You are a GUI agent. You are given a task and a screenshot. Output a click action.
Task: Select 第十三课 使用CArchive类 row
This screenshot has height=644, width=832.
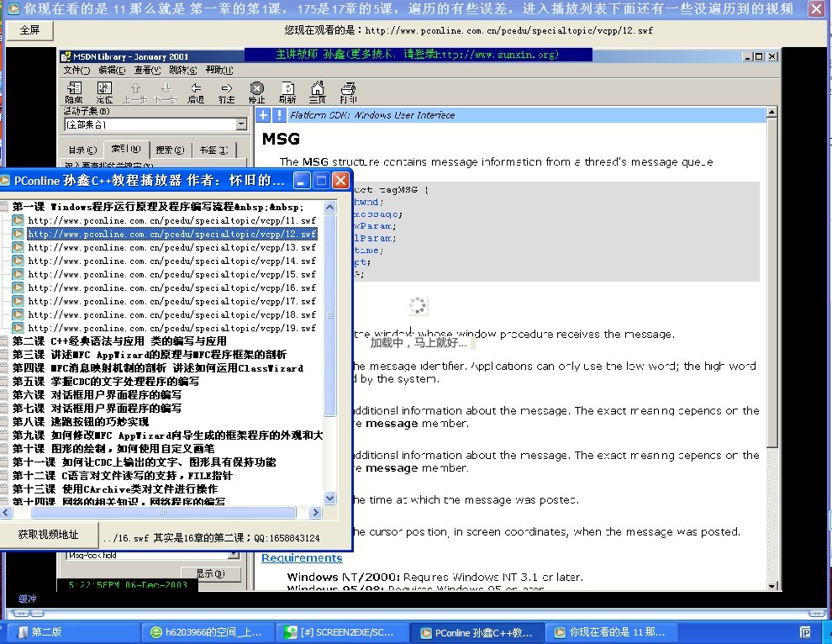114,489
